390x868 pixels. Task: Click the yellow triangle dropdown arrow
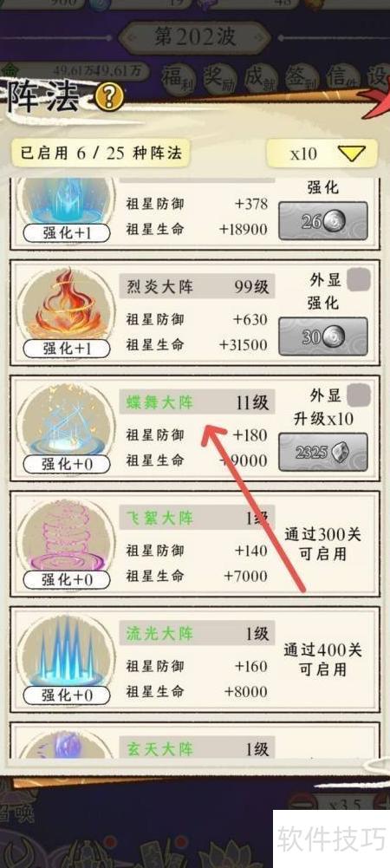(352, 153)
